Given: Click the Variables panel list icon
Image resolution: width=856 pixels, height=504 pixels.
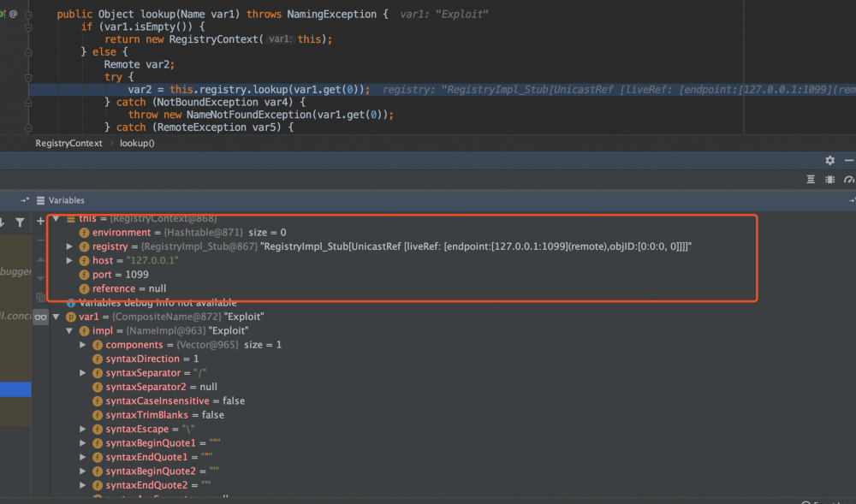Looking at the screenshot, I should (40, 201).
